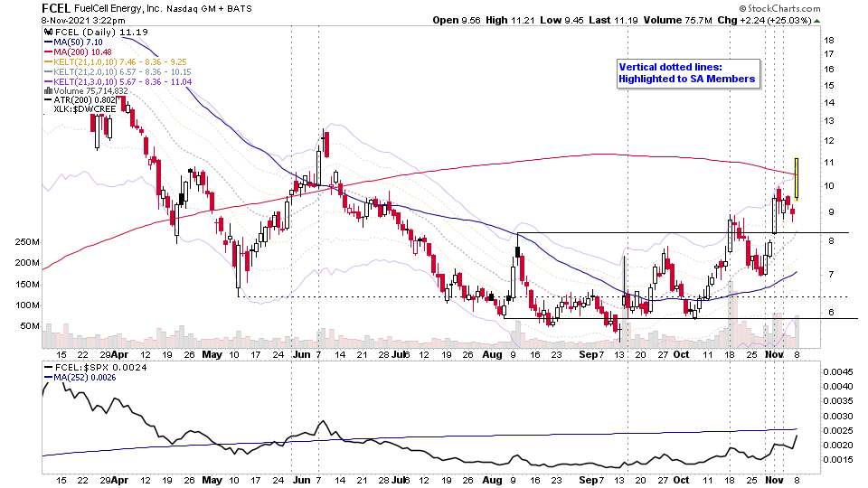868x488 pixels.
Task: Click the green up-arrow beside the Chg value
Action: pyautogui.click(x=816, y=21)
